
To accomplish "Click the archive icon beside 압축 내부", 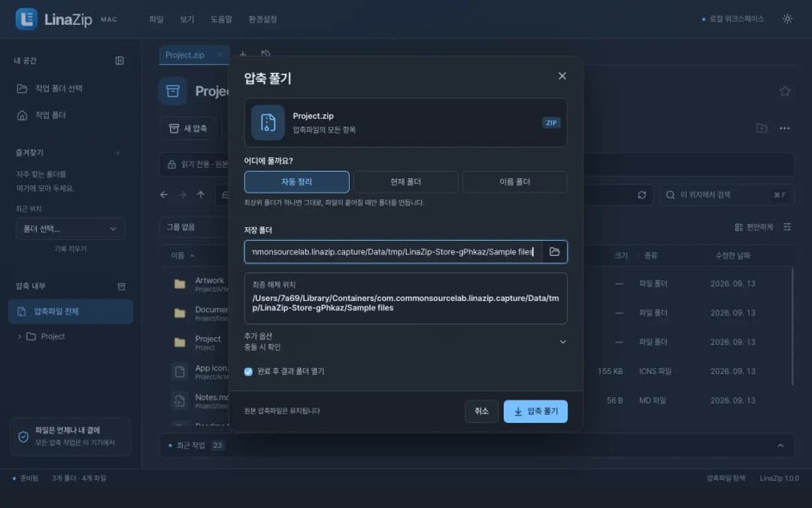I will (121, 287).
